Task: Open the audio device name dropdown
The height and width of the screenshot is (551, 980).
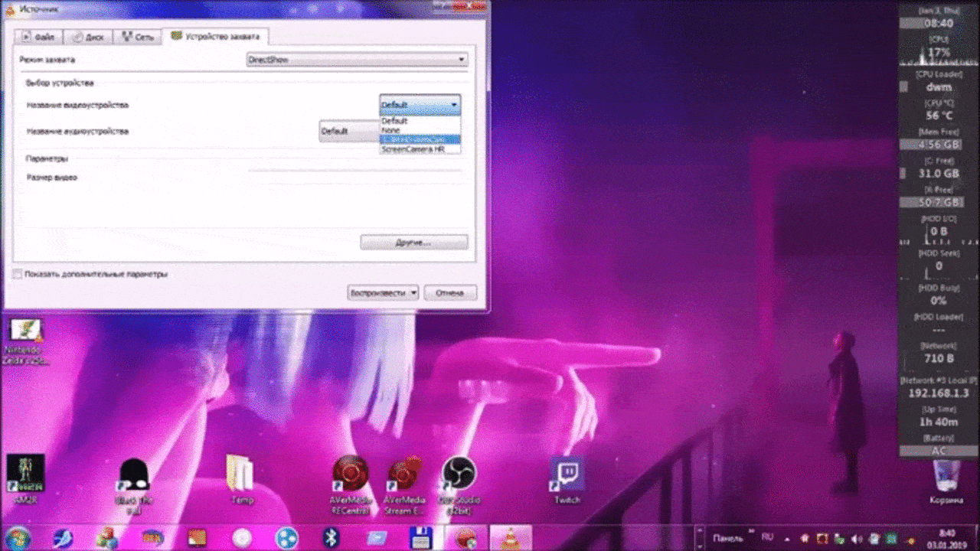Action: pyautogui.click(x=349, y=131)
